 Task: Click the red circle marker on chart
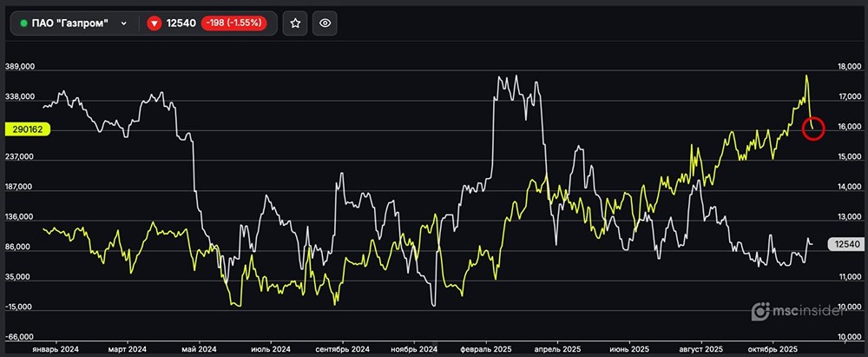click(x=813, y=128)
